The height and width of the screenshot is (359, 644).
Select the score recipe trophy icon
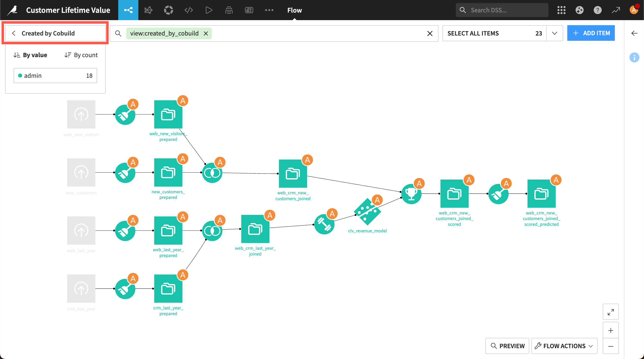[411, 194]
